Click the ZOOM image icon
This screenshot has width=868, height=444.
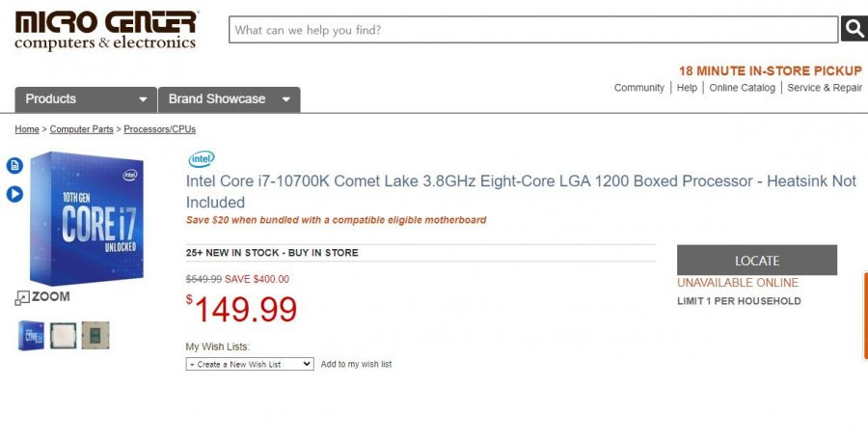coord(42,297)
